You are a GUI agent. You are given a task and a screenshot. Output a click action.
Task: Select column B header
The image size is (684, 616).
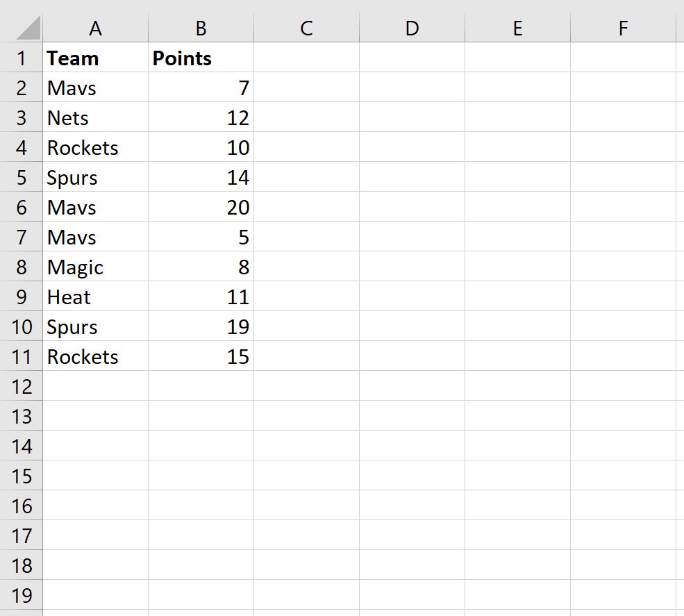click(x=201, y=28)
